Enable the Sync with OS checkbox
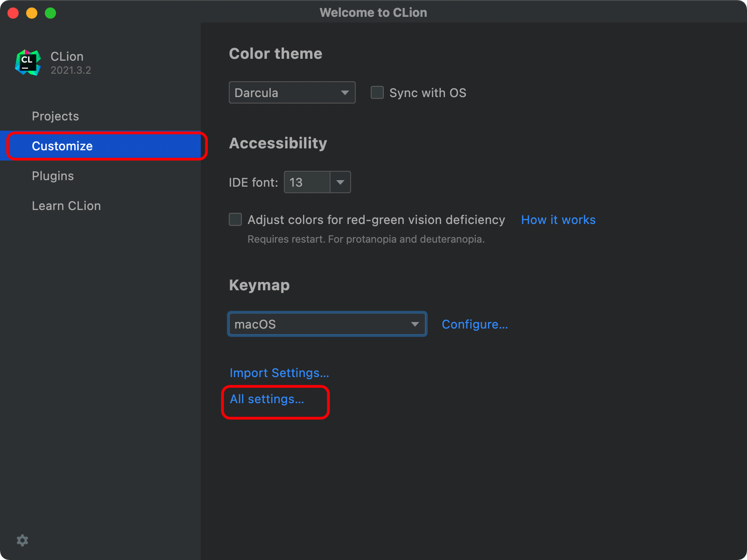The width and height of the screenshot is (747, 560). [x=377, y=92]
